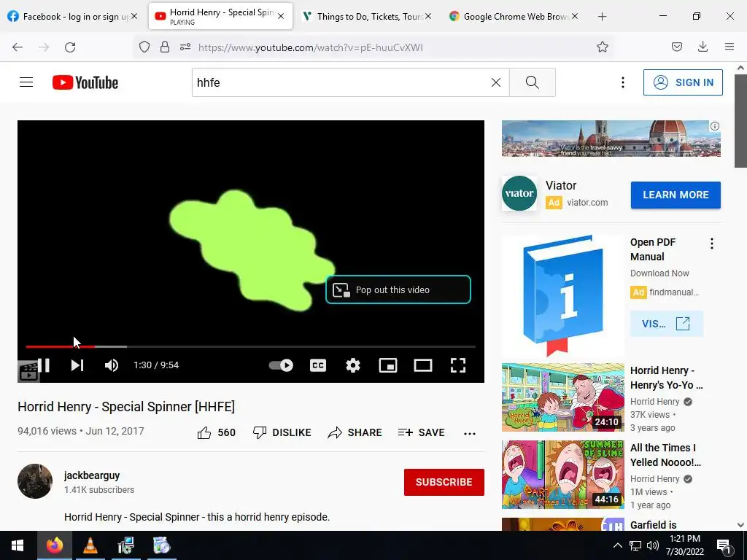The height and width of the screenshot is (560, 747).
Task: Click the SIGN IN button
Action: (683, 82)
